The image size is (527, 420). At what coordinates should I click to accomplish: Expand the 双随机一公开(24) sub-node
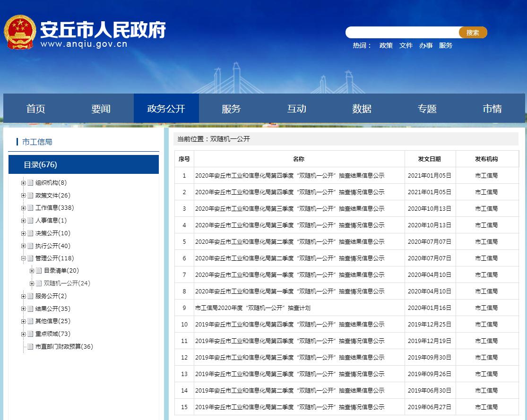coord(32,284)
